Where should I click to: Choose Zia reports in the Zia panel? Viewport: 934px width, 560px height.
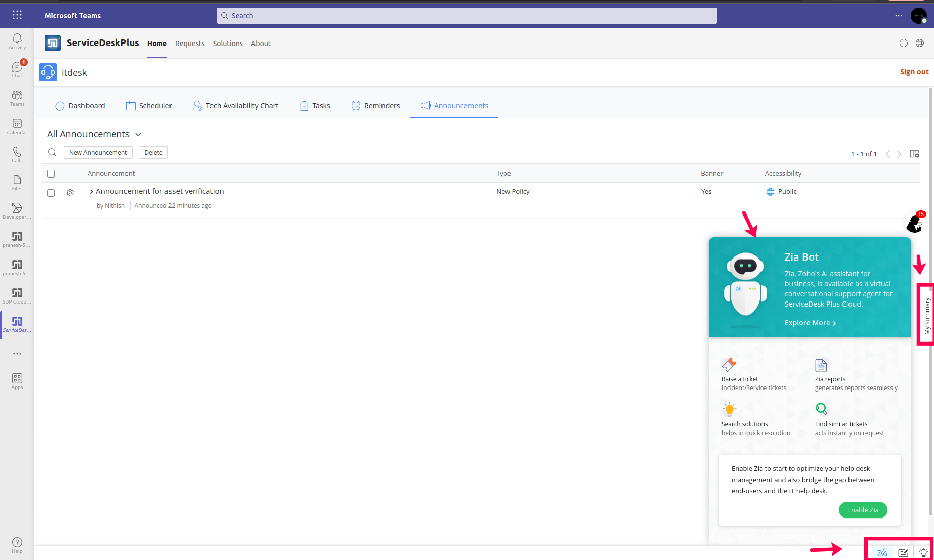(x=856, y=375)
